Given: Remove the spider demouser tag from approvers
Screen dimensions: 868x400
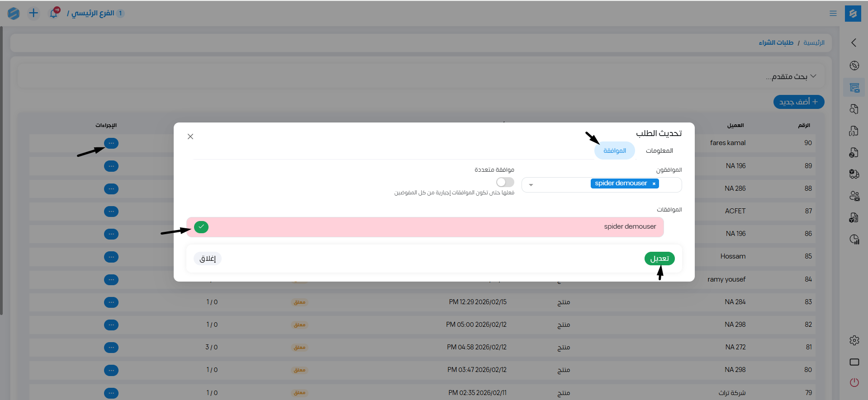Looking at the screenshot, I should click(654, 184).
